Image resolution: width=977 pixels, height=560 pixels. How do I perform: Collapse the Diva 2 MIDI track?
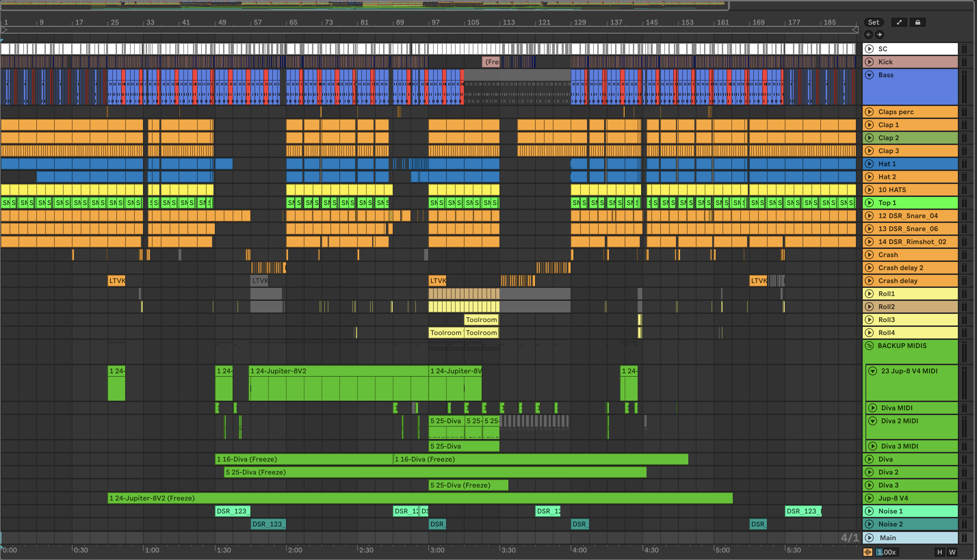(x=873, y=421)
